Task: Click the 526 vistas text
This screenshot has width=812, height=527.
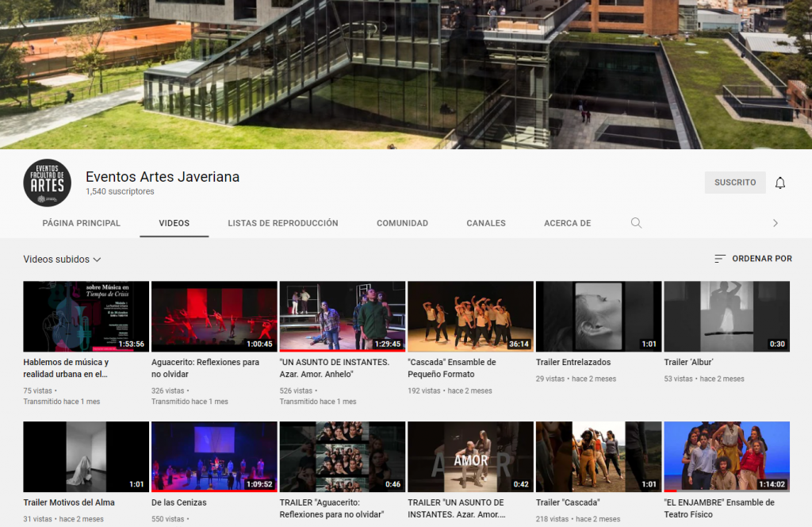Action: pos(297,390)
